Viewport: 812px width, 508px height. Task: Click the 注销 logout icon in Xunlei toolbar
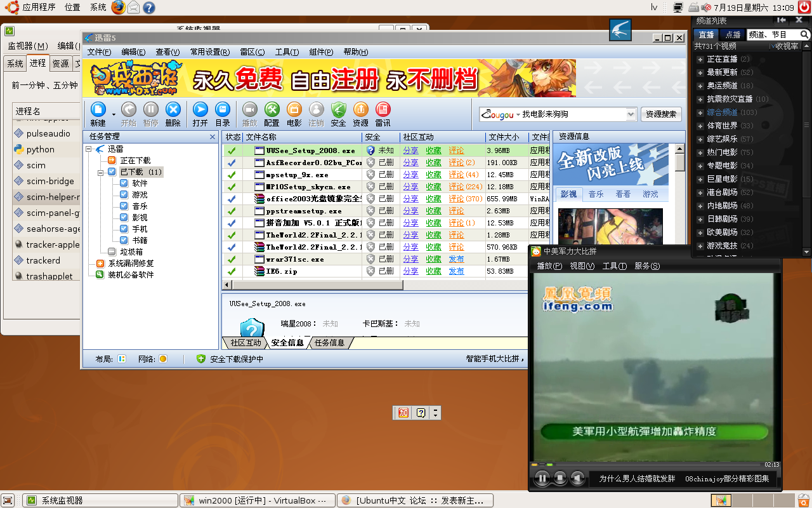tap(317, 109)
